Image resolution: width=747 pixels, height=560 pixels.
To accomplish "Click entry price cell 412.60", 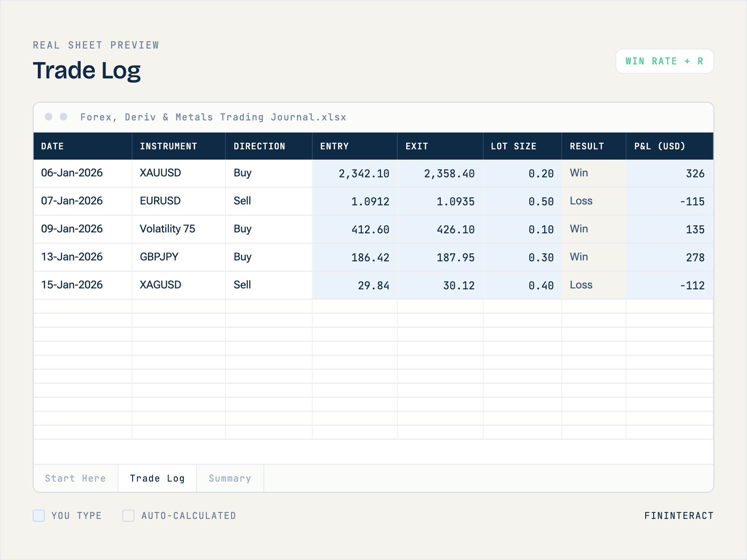I will [x=355, y=229].
